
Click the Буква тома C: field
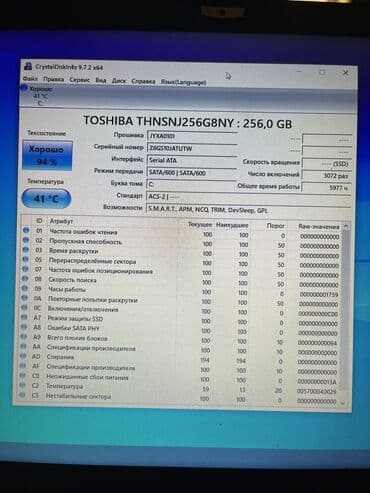pos(192,184)
